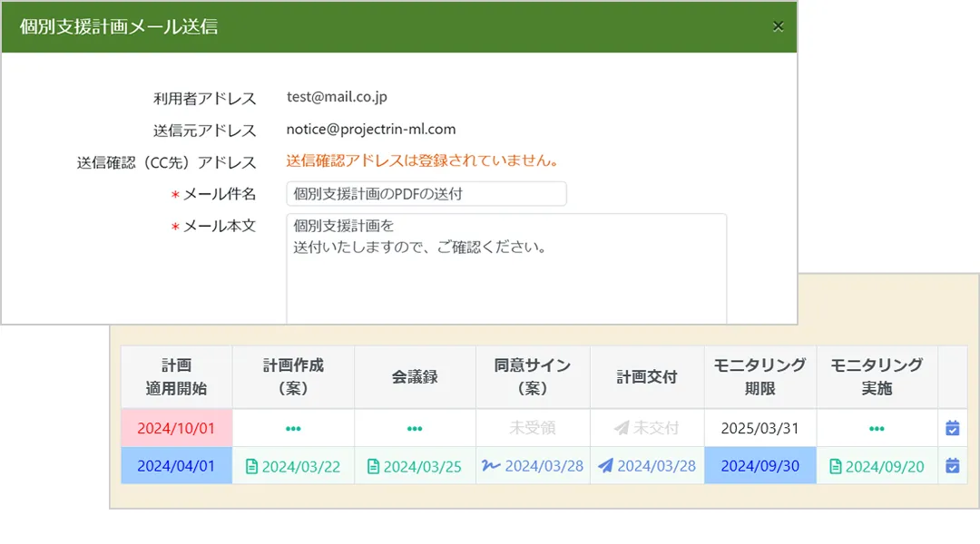This screenshot has width=980, height=544.
Task: Click the 2025/03/31 monitoring deadline cell
Action: [x=760, y=428]
